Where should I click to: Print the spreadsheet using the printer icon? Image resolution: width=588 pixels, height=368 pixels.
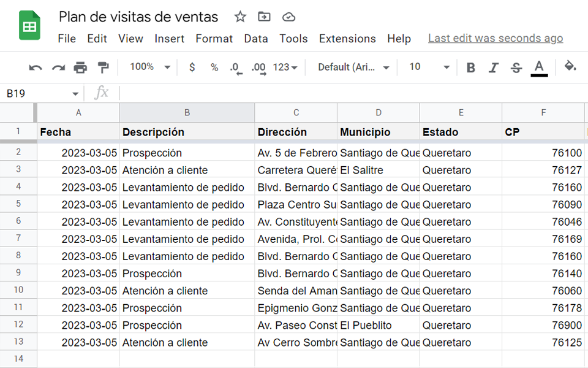80,67
